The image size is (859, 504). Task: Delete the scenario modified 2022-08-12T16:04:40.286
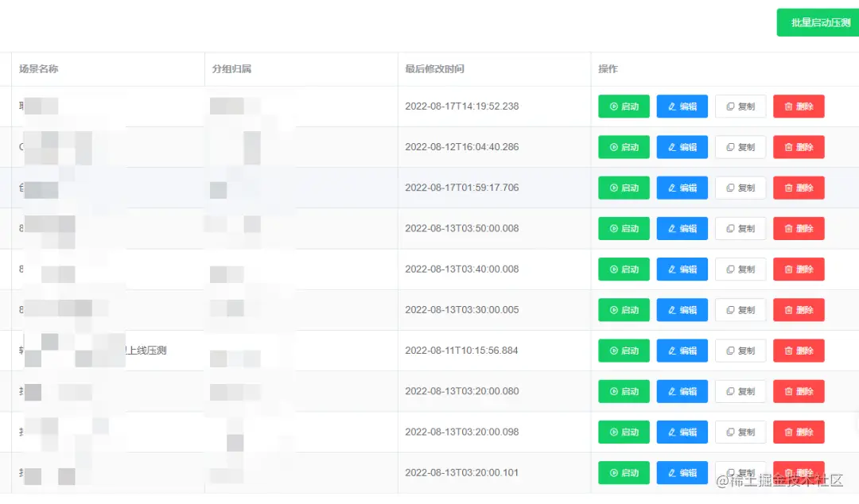tap(799, 147)
